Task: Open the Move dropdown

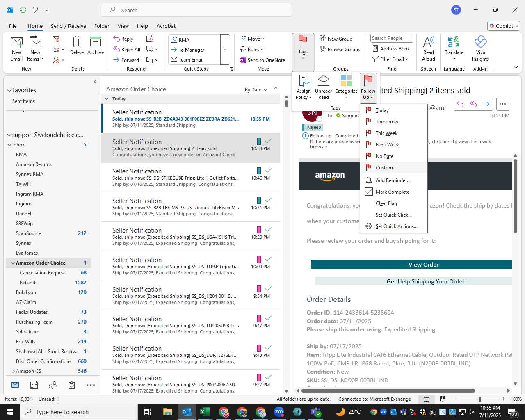Action: pyautogui.click(x=252, y=39)
